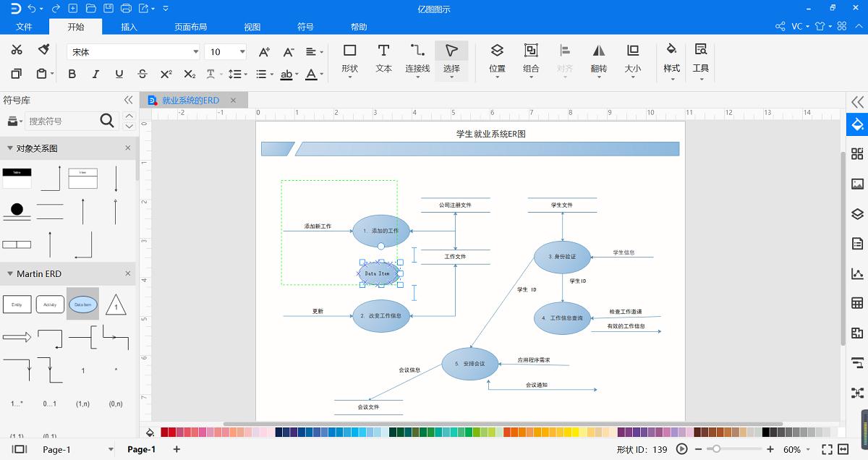The height and width of the screenshot is (460, 868).
Task: Pick the red swatch in color palette
Action: point(172,433)
